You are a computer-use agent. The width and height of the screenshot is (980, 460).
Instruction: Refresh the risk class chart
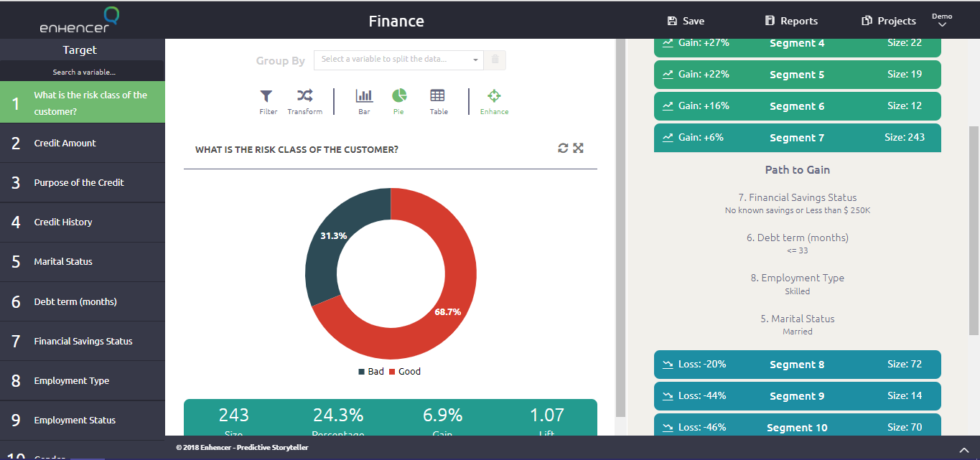[x=563, y=148]
